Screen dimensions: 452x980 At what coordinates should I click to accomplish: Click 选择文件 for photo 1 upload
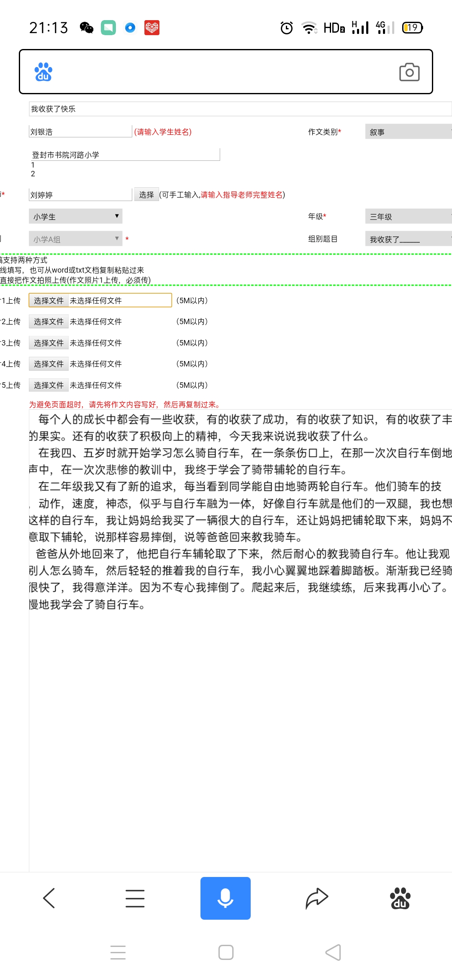point(49,301)
